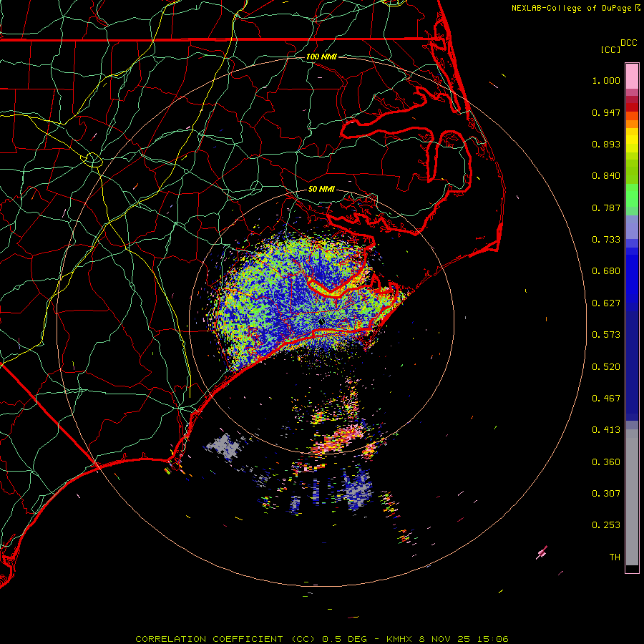The image size is (644, 644).
Task: Click the 0.573 legend value
Action: pos(606,335)
